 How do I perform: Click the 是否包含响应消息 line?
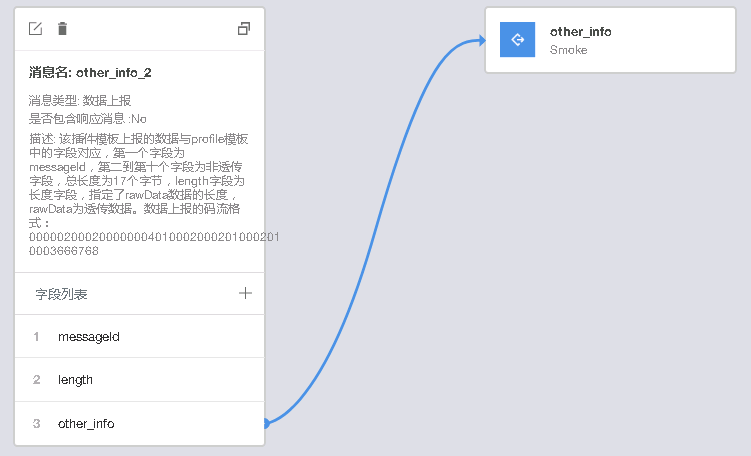(x=88, y=119)
